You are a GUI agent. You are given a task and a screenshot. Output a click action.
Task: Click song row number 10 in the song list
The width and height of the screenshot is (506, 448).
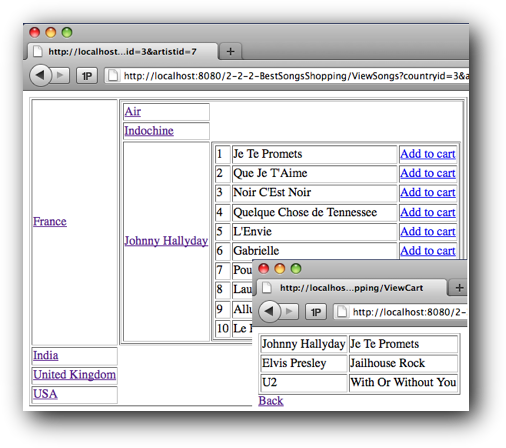click(x=223, y=329)
